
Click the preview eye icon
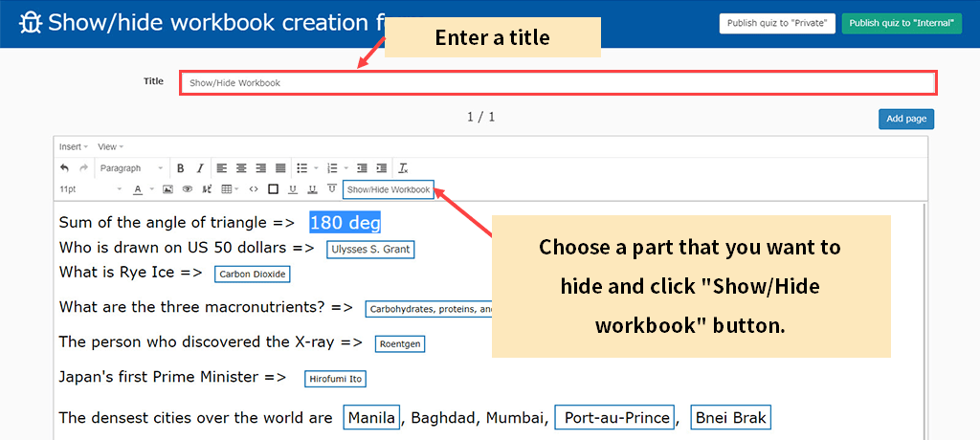pos(188,189)
